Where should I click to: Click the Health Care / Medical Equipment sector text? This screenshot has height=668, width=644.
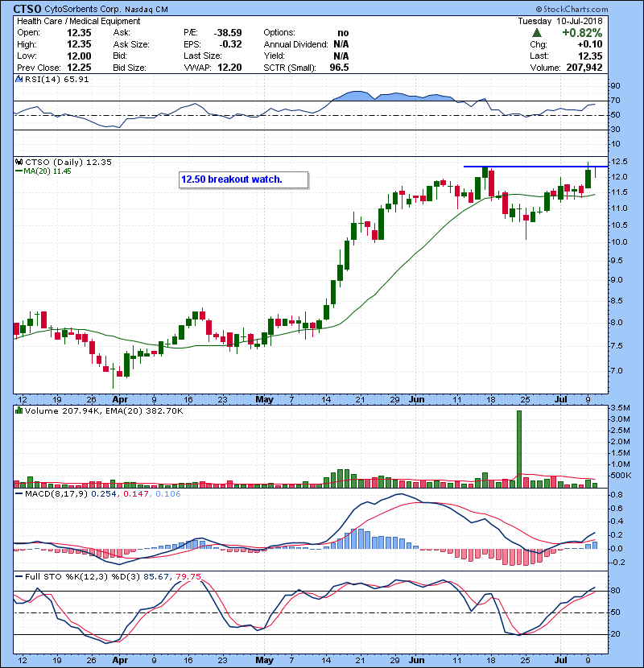point(78,21)
